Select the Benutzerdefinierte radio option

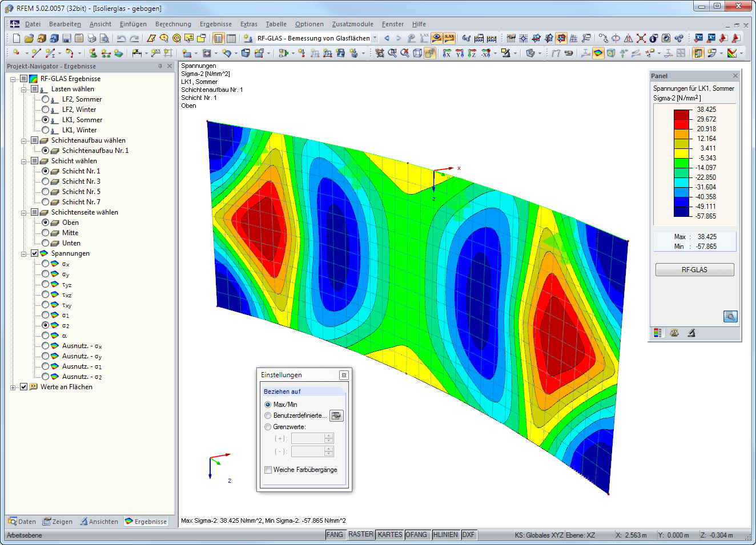[267, 415]
